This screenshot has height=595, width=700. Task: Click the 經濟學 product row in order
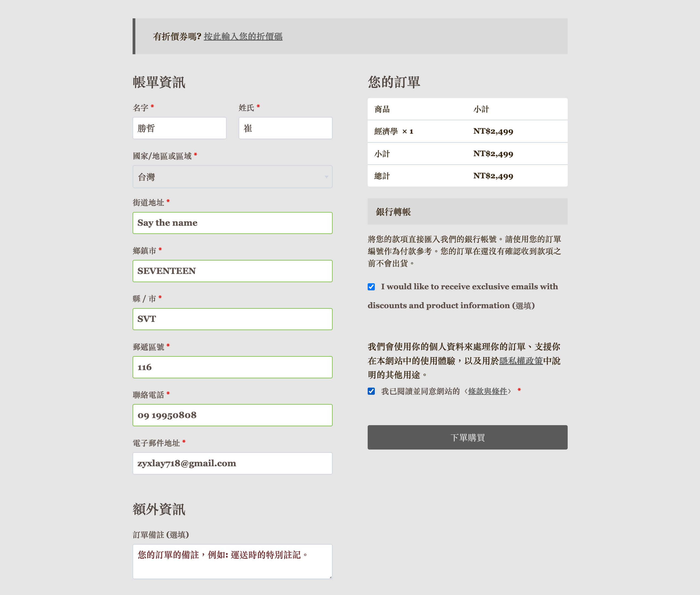coord(468,131)
